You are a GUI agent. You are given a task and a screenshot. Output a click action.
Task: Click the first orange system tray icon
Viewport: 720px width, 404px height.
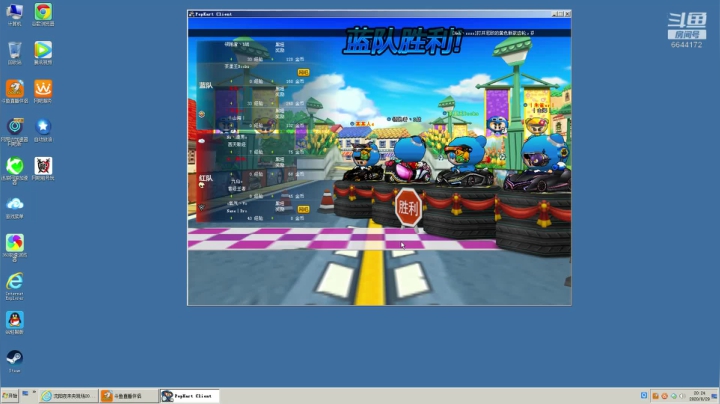(655, 396)
